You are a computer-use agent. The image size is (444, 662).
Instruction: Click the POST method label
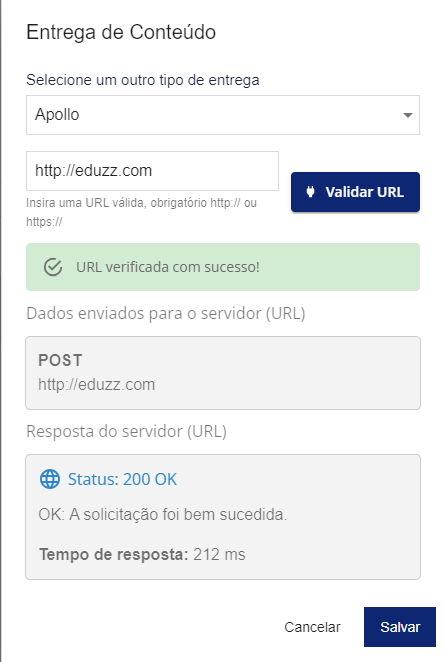click(x=60, y=360)
